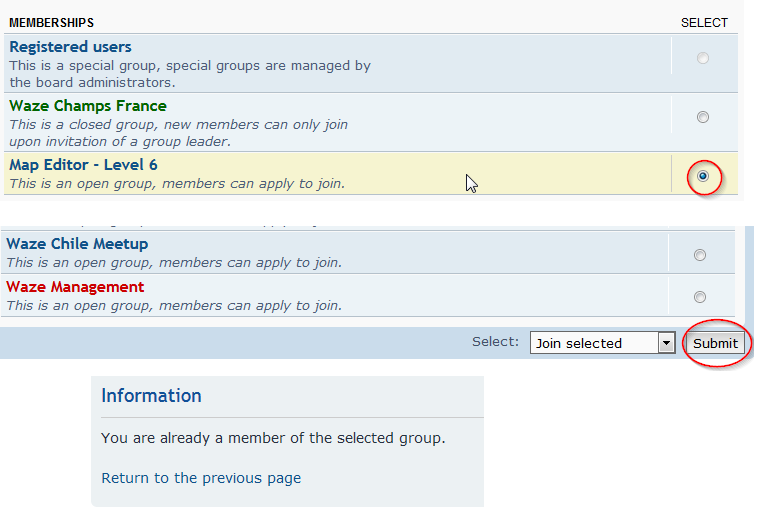Image resolution: width=758 pixels, height=522 pixels.
Task: Click the SELECT column header
Action: pyautogui.click(x=704, y=23)
